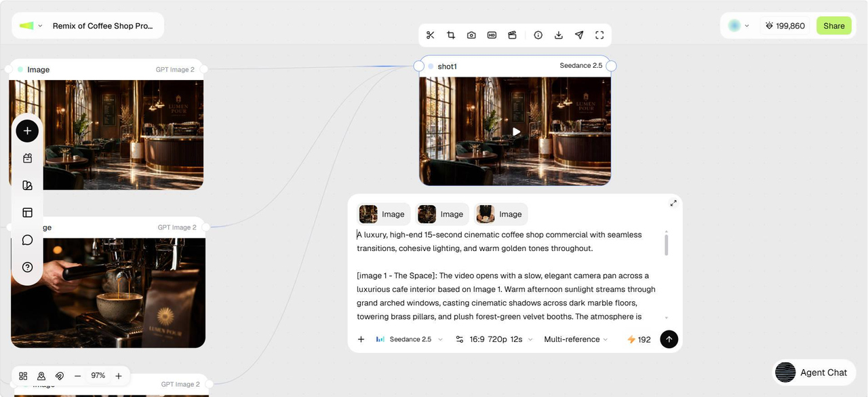Click the shot1 node right output connector

(x=611, y=66)
